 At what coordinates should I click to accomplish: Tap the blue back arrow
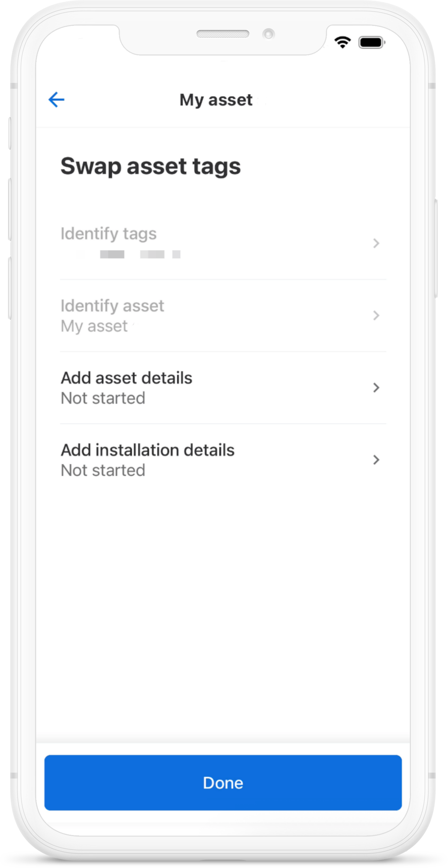56,100
